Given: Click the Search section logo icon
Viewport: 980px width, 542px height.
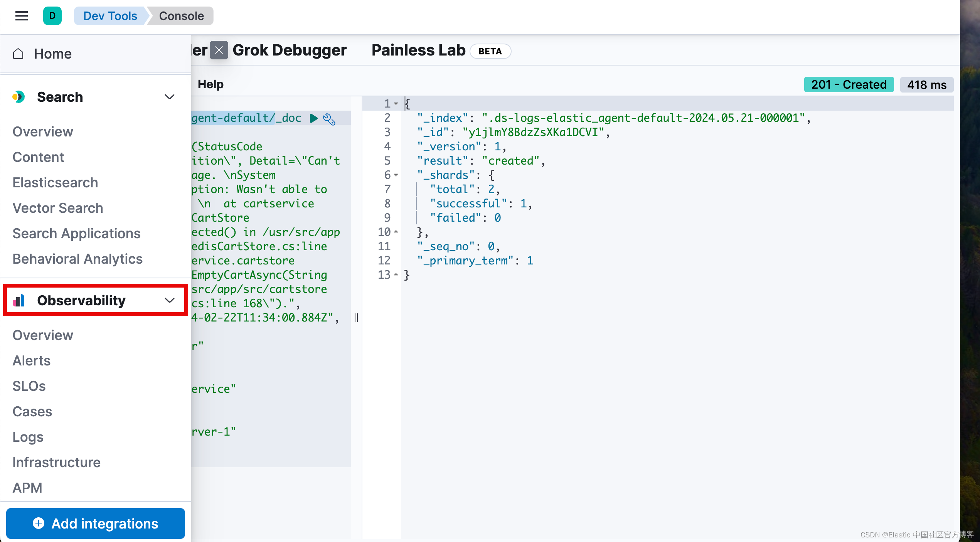Looking at the screenshot, I should [19, 97].
